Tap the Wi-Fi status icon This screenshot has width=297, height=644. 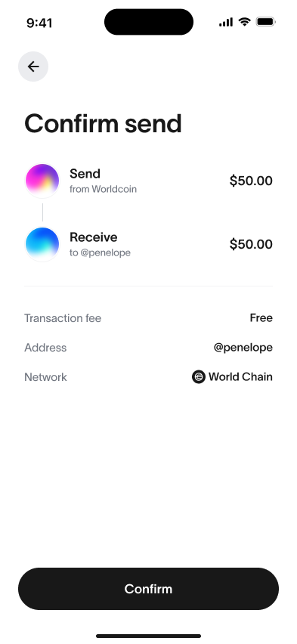pos(244,22)
